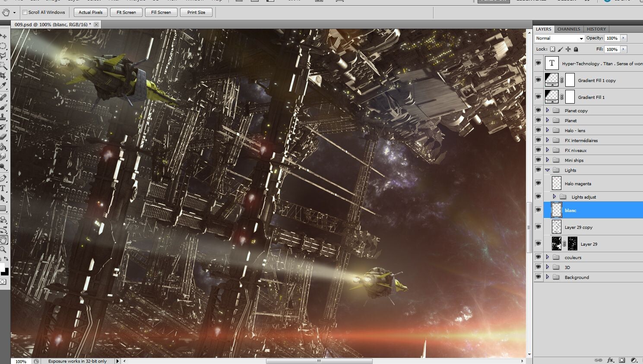Hide the Gradient Fill 1 copy layer
643x364 pixels.
point(538,80)
